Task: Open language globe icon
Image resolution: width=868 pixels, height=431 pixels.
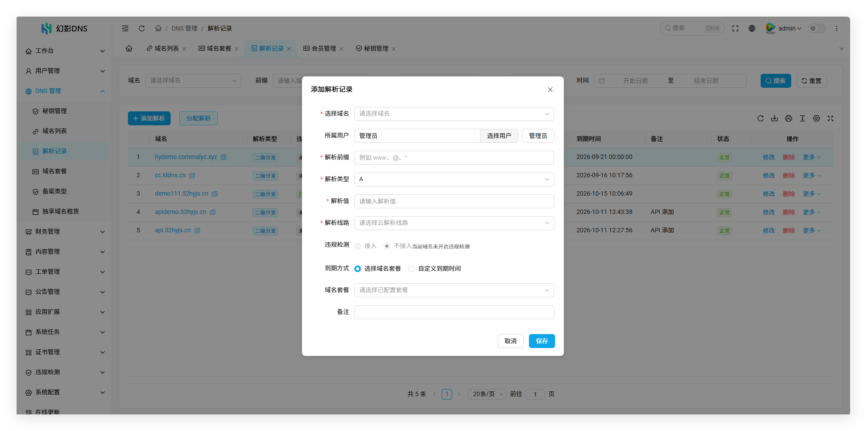Action: click(752, 28)
